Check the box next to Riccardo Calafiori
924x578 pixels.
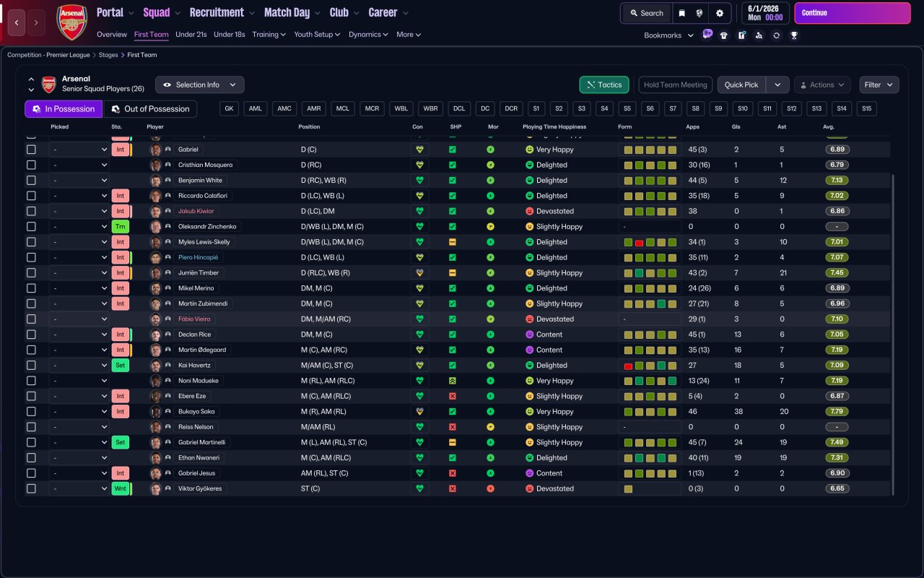[31, 196]
